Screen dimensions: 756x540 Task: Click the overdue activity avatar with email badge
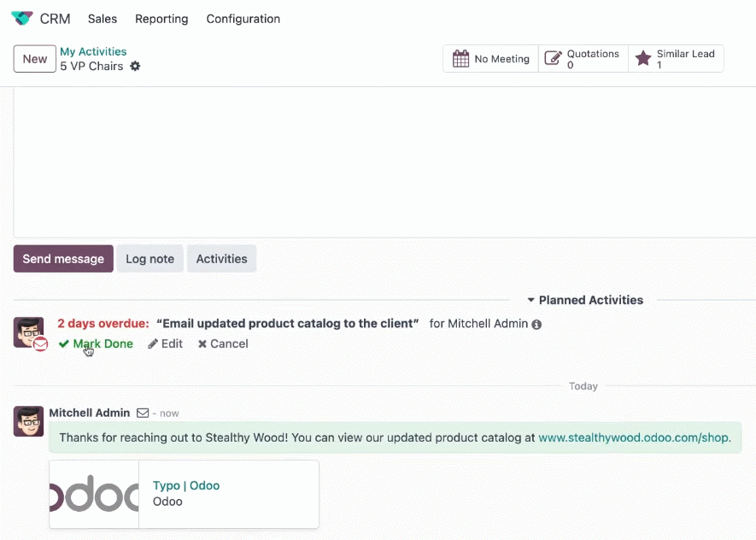point(30,333)
